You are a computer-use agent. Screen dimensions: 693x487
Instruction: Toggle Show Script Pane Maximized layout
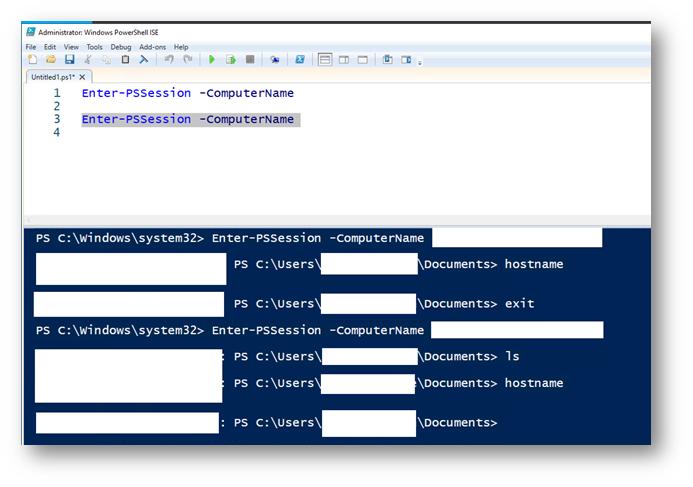[363, 60]
